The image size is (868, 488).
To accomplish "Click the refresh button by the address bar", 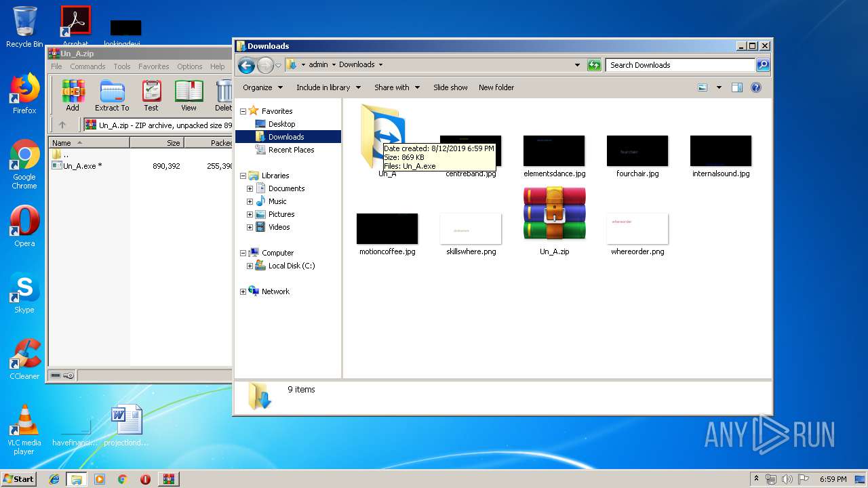I will pyautogui.click(x=594, y=65).
